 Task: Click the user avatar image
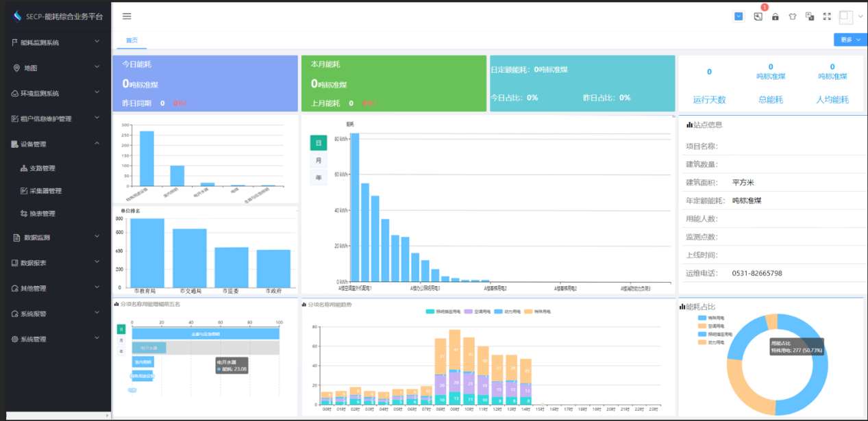846,16
